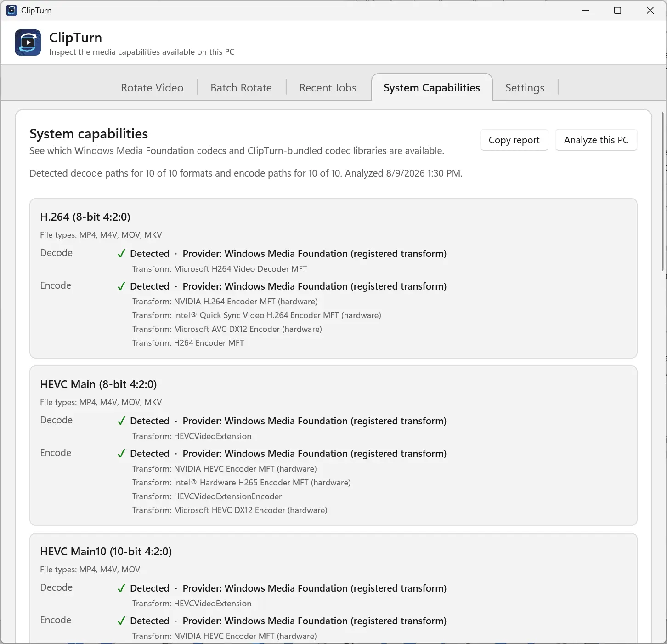Image resolution: width=667 pixels, height=644 pixels.
Task: Switch to the Rotate Video tab
Action: pos(152,87)
